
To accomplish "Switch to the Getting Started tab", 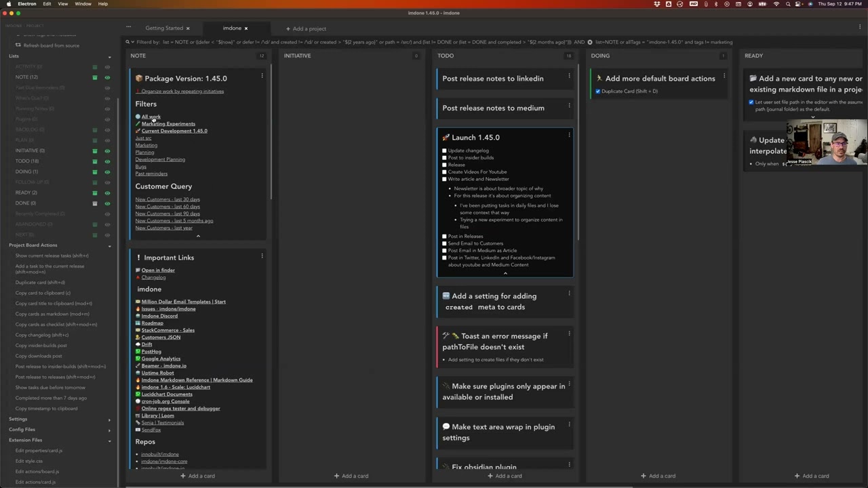I will [164, 28].
